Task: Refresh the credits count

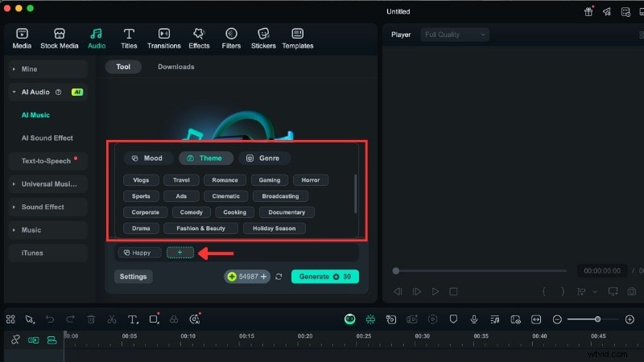Action: click(279, 277)
